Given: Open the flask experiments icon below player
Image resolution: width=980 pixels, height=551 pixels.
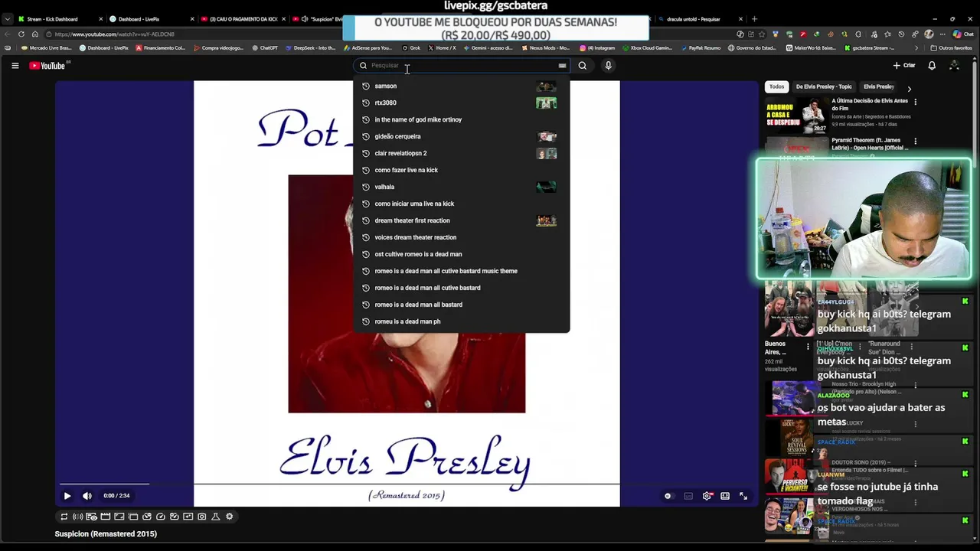Looking at the screenshot, I should coord(216,517).
